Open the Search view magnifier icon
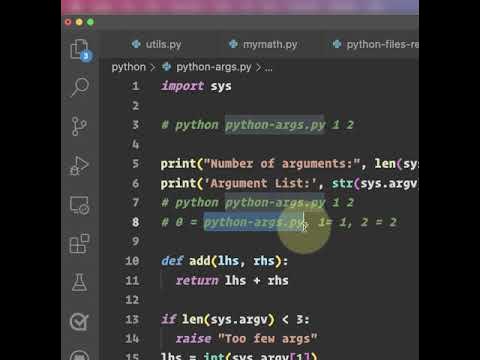The height and width of the screenshot is (360, 480). pos(80,87)
